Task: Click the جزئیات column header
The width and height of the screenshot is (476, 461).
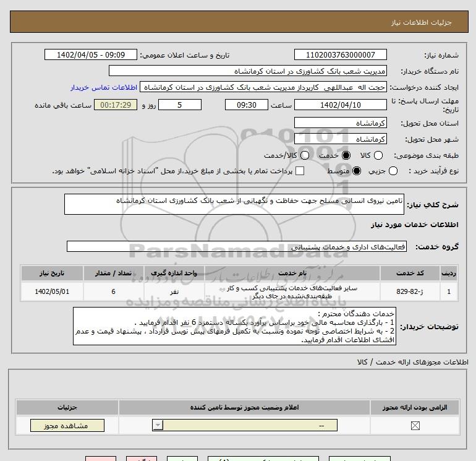Action: pyautogui.click(x=67, y=407)
